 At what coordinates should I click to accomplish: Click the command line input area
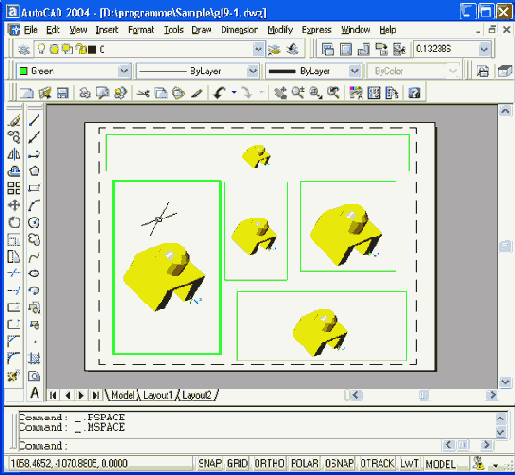[230, 446]
